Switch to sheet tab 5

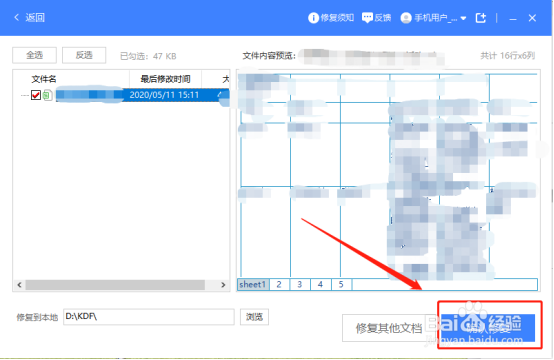341,284
